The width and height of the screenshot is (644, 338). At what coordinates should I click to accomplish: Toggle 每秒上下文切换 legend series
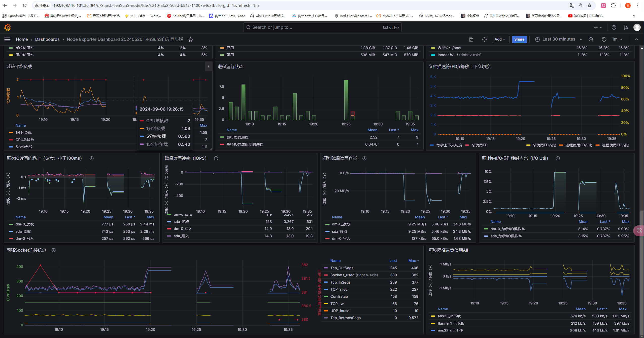[449, 145]
